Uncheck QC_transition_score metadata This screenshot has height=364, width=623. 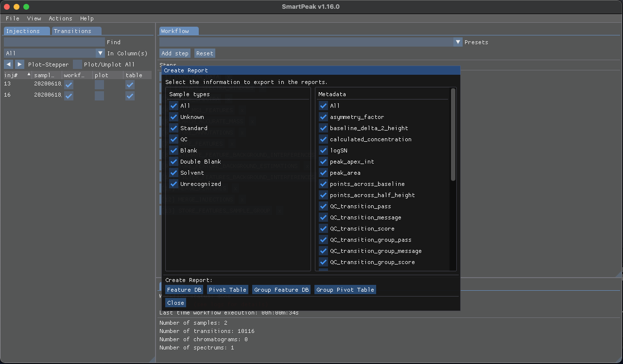[x=323, y=229]
